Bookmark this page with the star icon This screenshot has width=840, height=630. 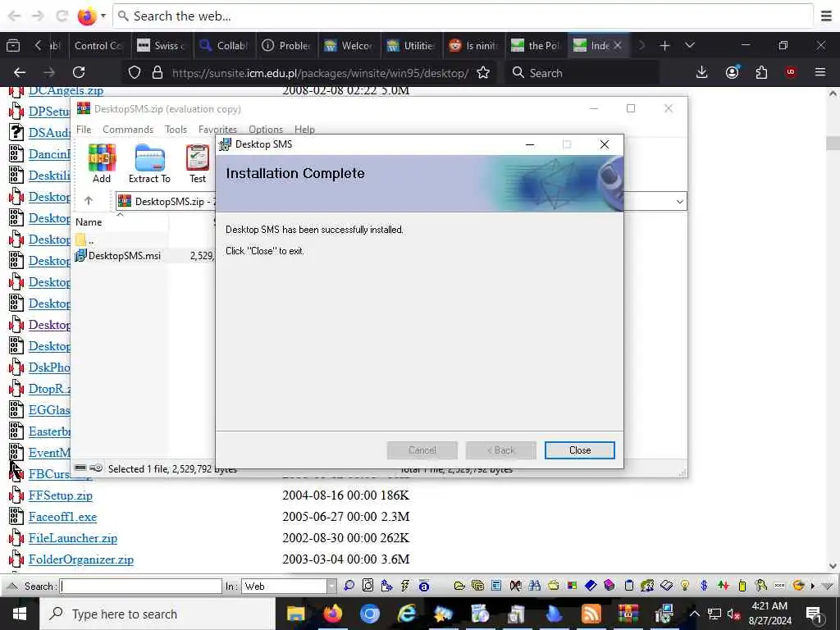coord(483,72)
